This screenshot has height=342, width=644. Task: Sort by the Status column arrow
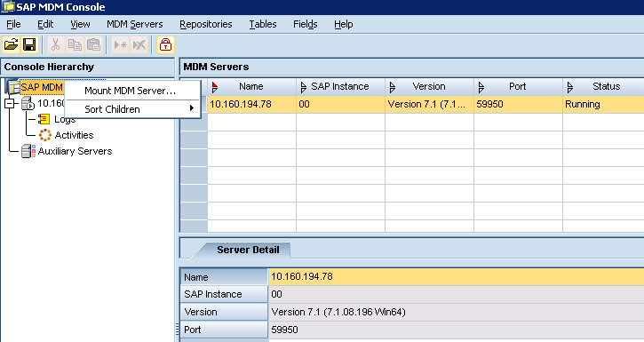(x=570, y=87)
